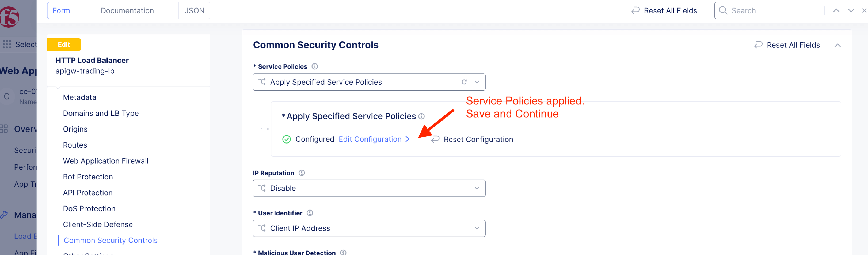Image resolution: width=868 pixels, height=255 pixels.
Task: Go to Web Application Firewall section
Action: pyautogui.click(x=105, y=161)
